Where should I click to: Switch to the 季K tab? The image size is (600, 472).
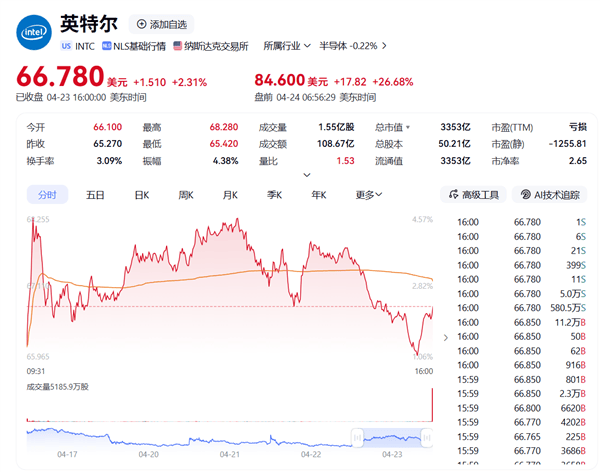(x=274, y=195)
